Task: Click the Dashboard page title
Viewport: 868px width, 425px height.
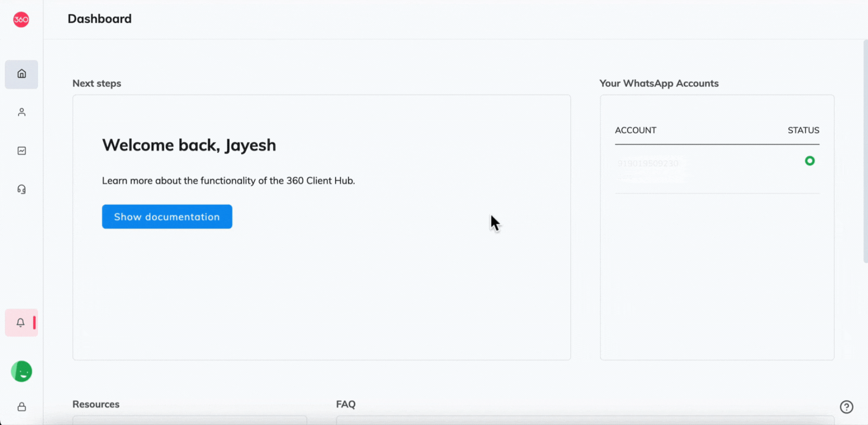Action: (100, 19)
